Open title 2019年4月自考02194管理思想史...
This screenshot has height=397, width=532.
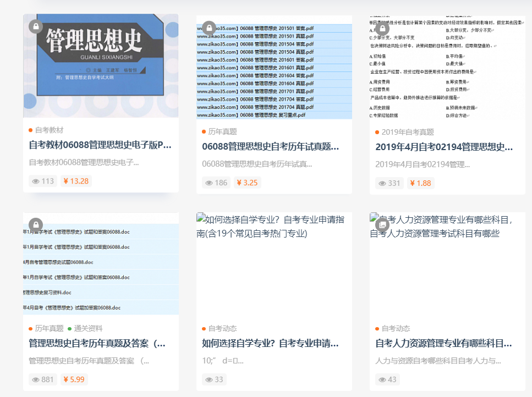coord(444,147)
